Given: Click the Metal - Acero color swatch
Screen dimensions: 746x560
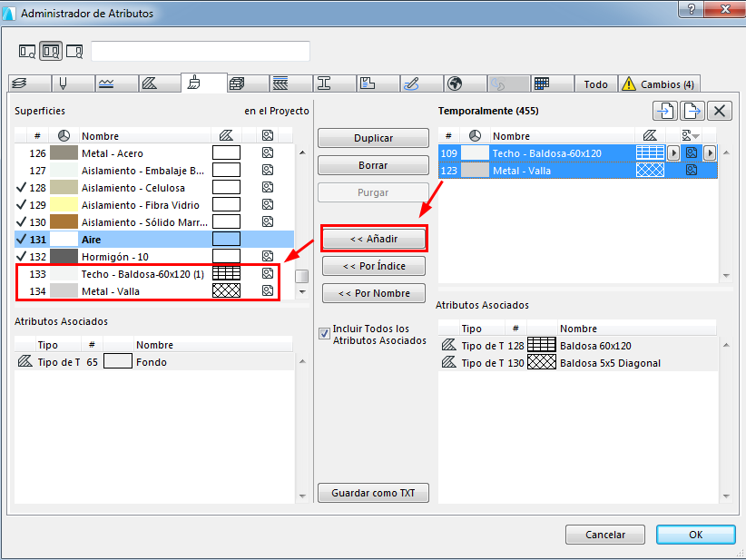Looking at the screenshot, I should click(64, 152).
